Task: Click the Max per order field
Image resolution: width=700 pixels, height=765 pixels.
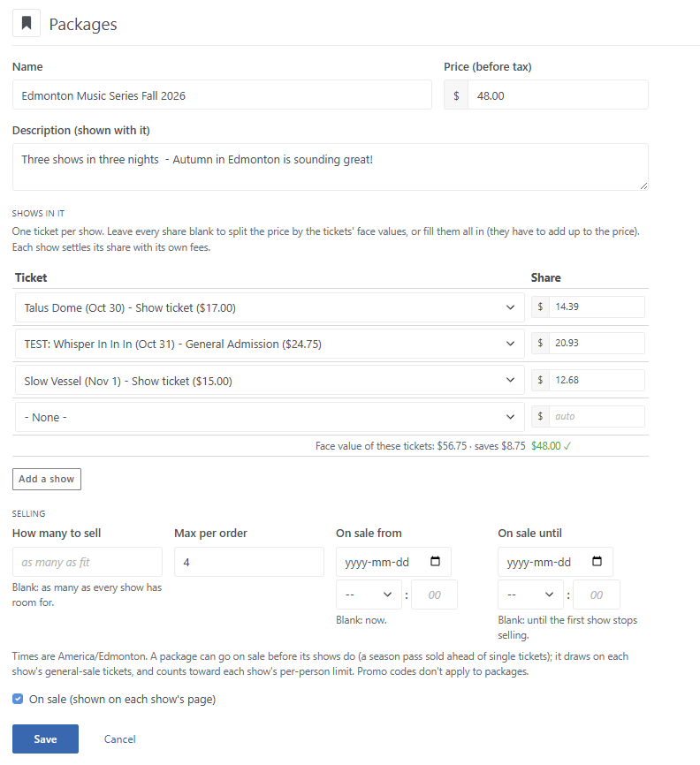Action: click(x=249, y=562)
